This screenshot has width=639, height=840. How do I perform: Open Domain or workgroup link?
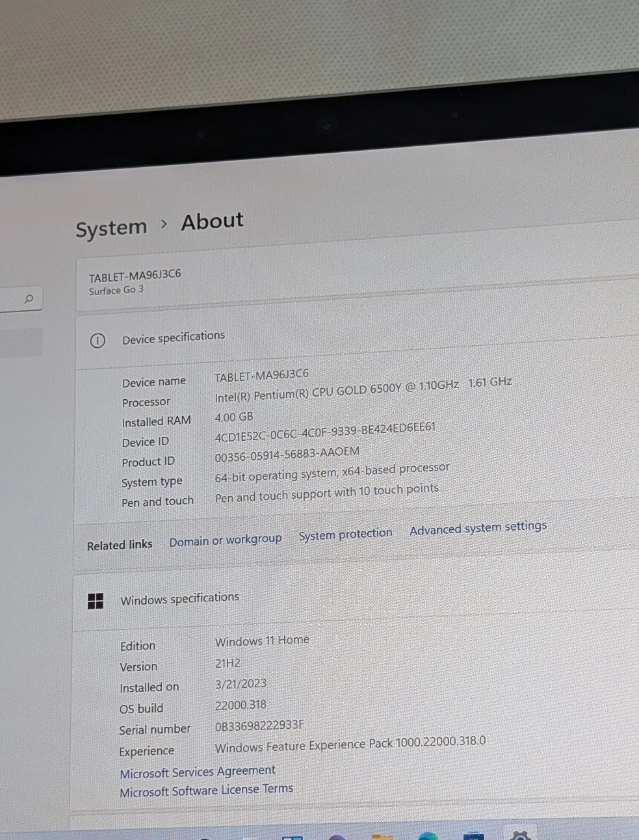pos(226,540)
